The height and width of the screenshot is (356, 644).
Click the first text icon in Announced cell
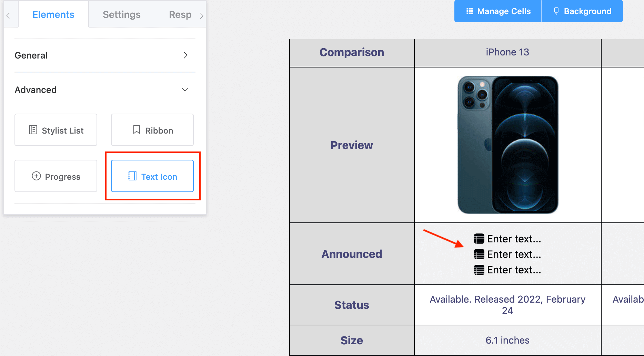[x=479, y=239]
